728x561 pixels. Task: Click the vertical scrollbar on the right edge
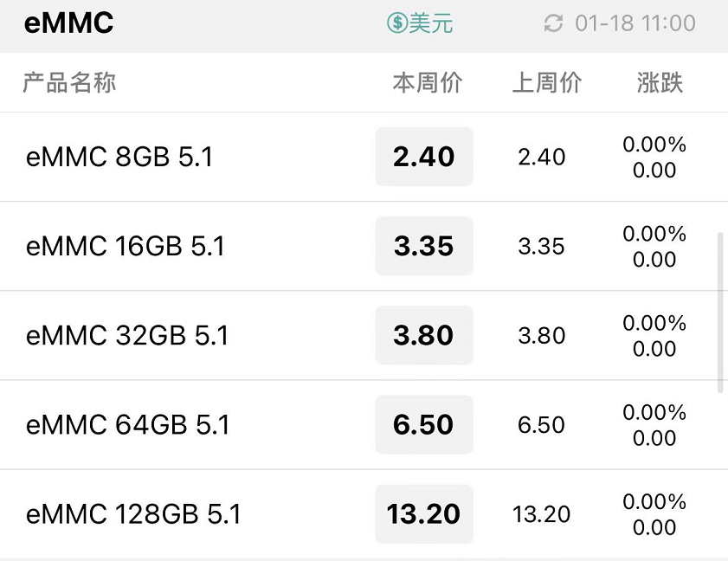(x=720, y=312)
